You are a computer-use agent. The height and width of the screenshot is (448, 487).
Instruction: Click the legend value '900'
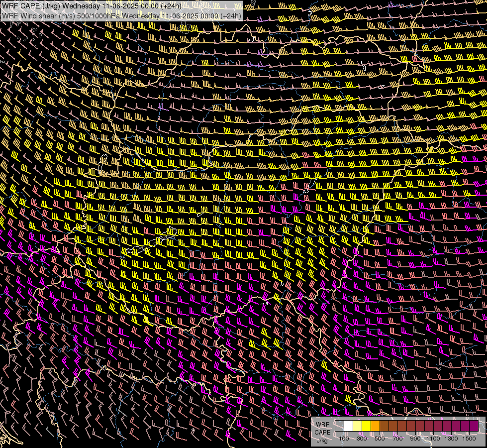tap(415, 439)
